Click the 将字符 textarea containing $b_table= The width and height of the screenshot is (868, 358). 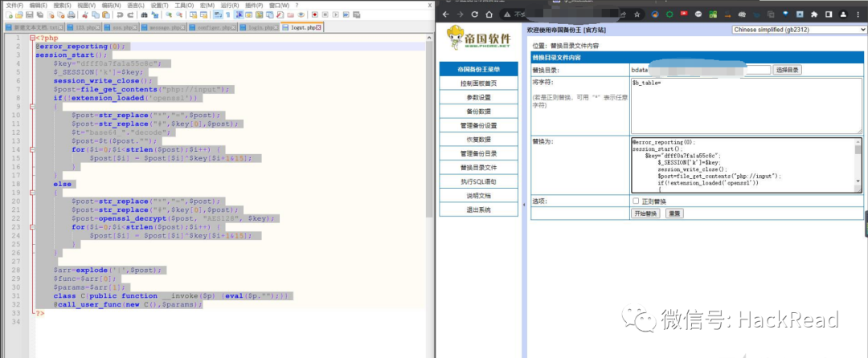(x=746, y=105)
